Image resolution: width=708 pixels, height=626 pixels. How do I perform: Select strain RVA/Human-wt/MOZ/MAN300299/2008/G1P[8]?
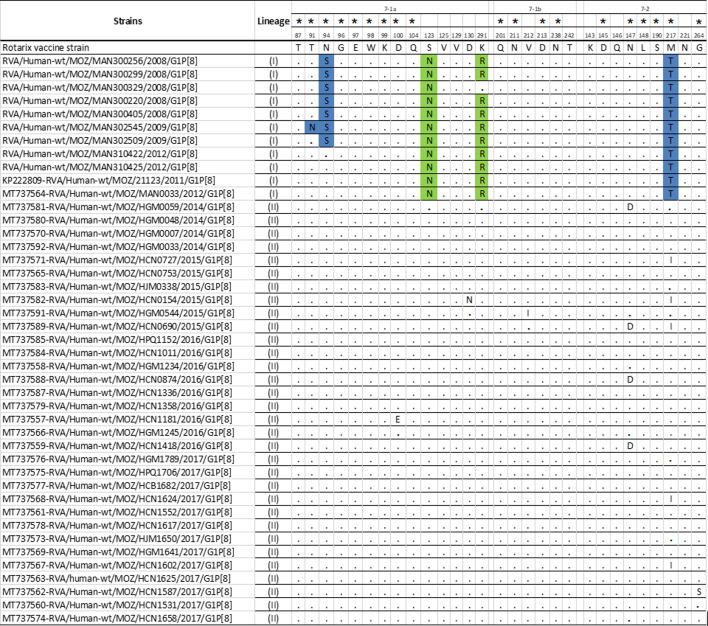(x=100, y=74)
